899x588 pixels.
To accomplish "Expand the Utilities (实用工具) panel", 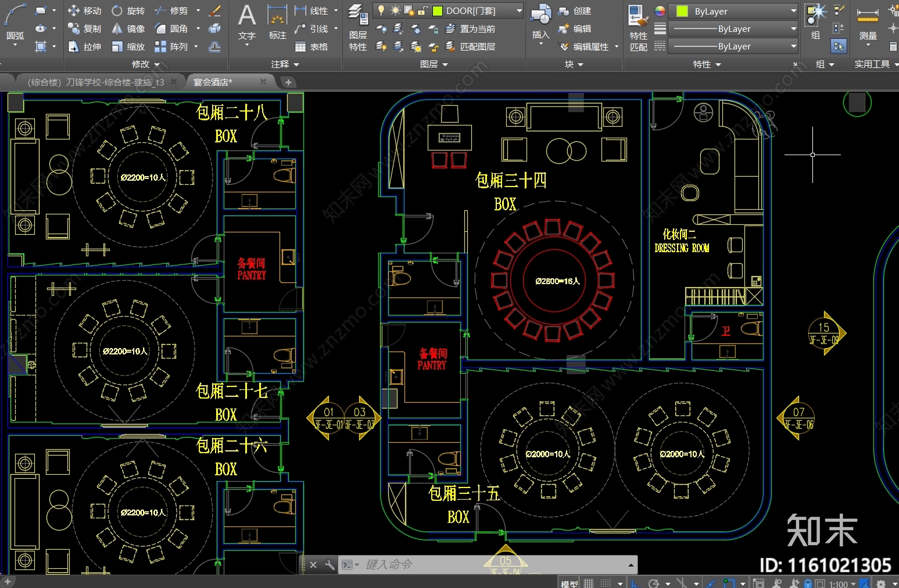I will point(876,64).
